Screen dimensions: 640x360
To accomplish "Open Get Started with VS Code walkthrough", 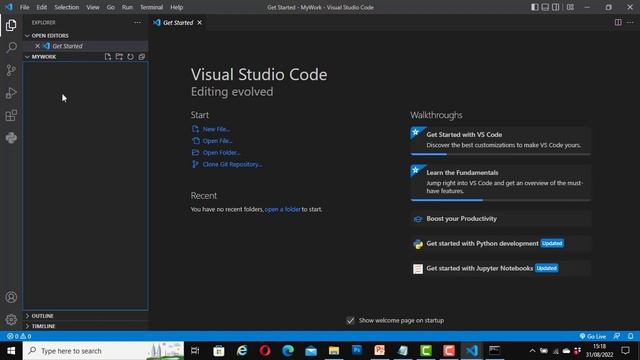I will click(500, 141).
